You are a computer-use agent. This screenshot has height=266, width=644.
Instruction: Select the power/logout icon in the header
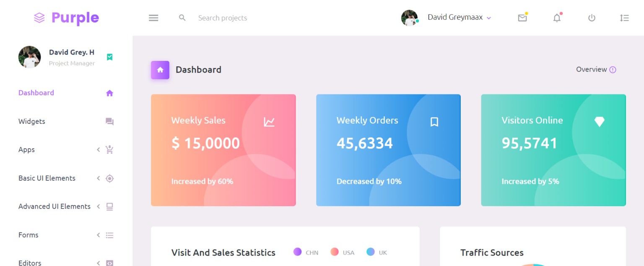coord(591,18)
